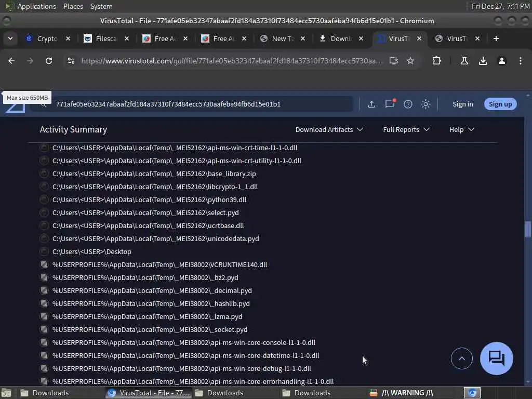Click icon beside VCRUNTIME140.dll entry
The image size is (532, 399).
click(44, 264)
